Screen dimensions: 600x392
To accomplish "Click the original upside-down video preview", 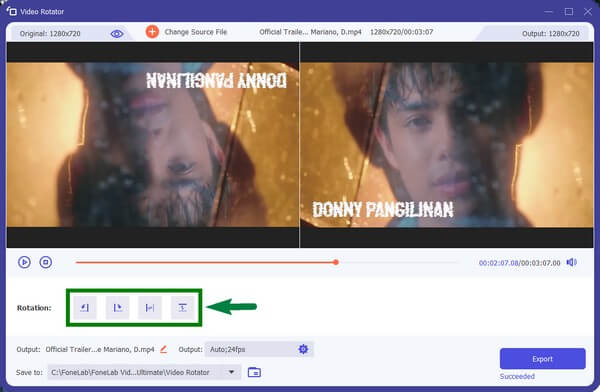I will (x=153, y=145).
